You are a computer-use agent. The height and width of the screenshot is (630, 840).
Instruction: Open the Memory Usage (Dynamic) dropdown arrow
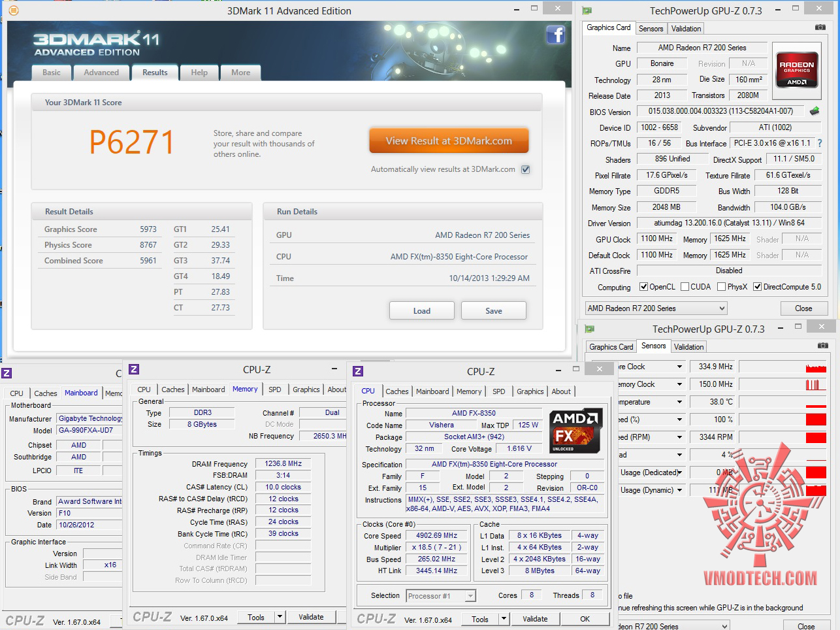[679, 490]
